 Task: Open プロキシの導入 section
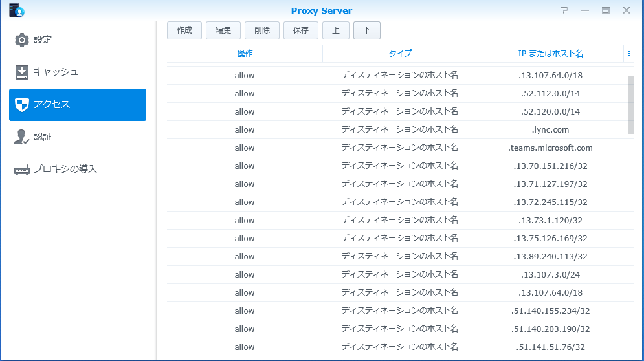78,170
